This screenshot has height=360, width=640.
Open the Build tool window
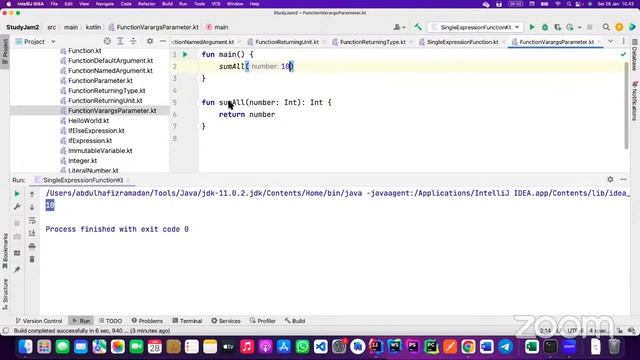click(295, 321)
